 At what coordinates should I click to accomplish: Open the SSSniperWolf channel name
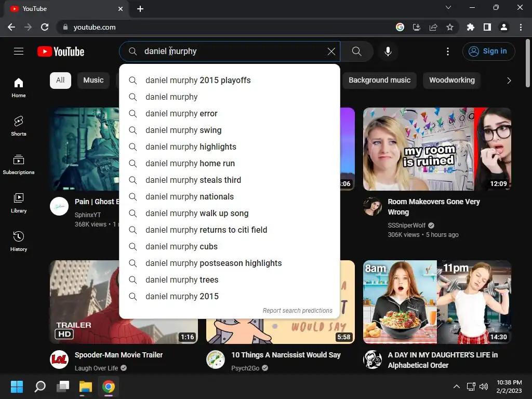(x=406, y=225)
